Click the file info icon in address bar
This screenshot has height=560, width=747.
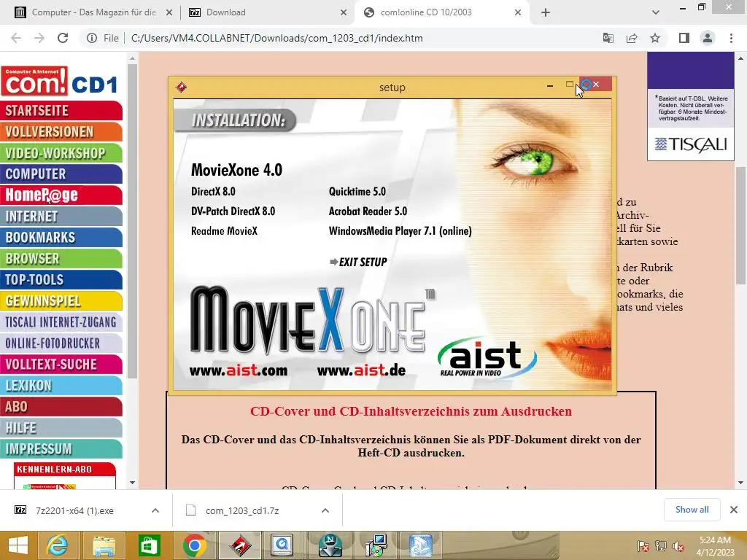pos(92,38)
